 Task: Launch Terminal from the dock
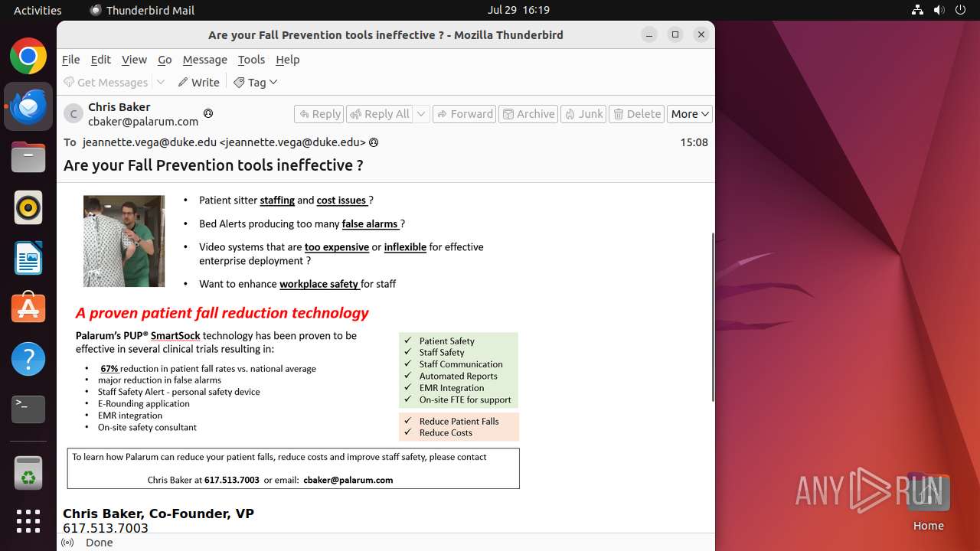(x=28, y=409)
